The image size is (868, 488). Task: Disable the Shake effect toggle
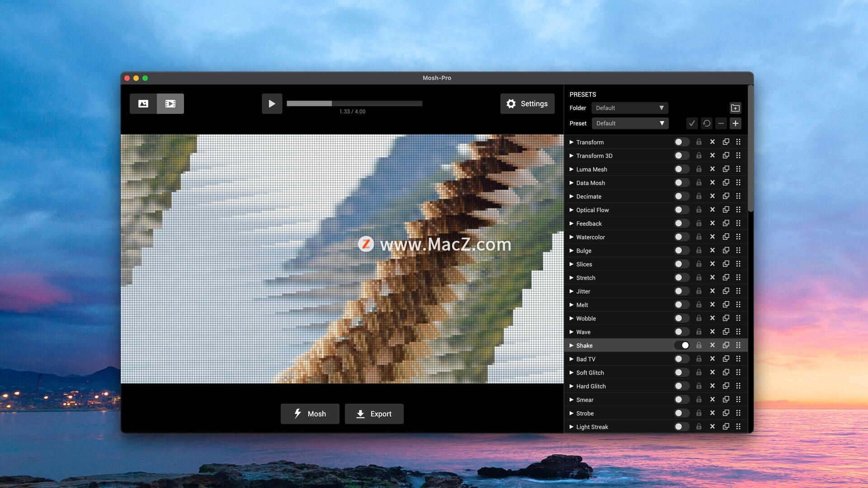(682, 345)
